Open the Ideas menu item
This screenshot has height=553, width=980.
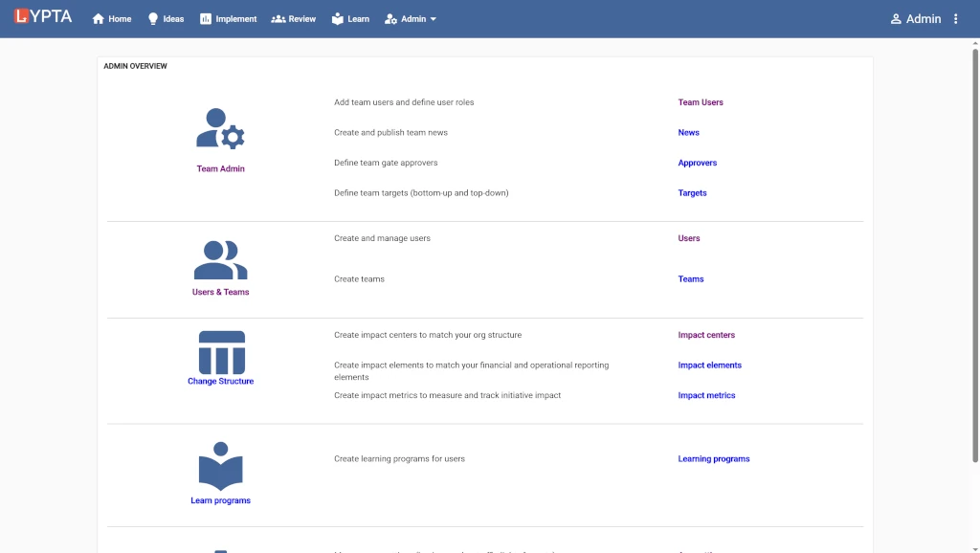[174, 19]
